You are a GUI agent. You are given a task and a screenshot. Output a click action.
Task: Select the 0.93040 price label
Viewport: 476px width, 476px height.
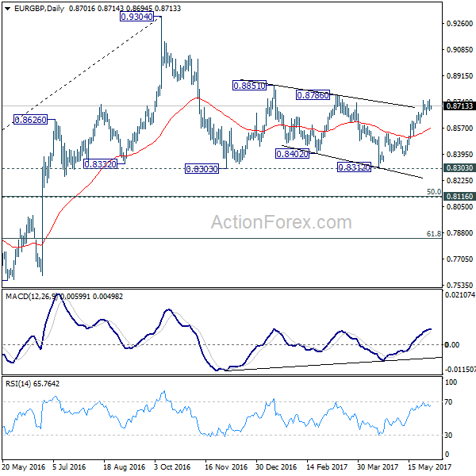pyautogui.click(x=136, y=17)
